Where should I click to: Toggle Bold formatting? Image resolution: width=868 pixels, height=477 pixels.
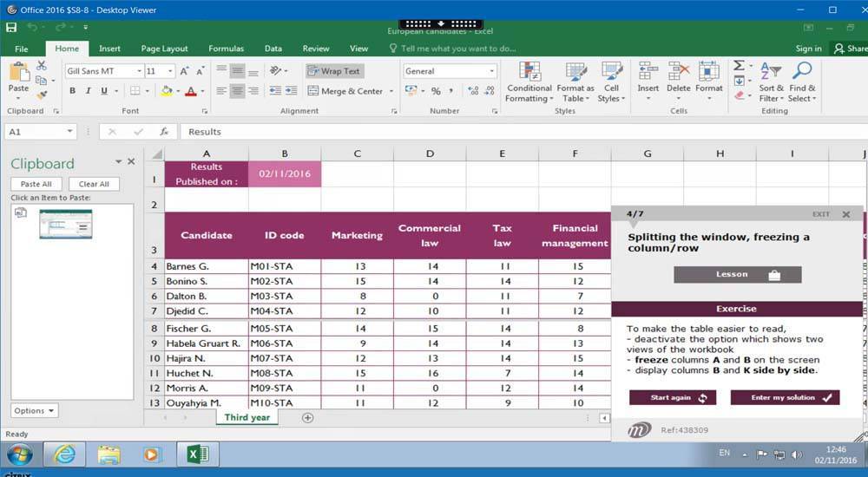point(73,91)
